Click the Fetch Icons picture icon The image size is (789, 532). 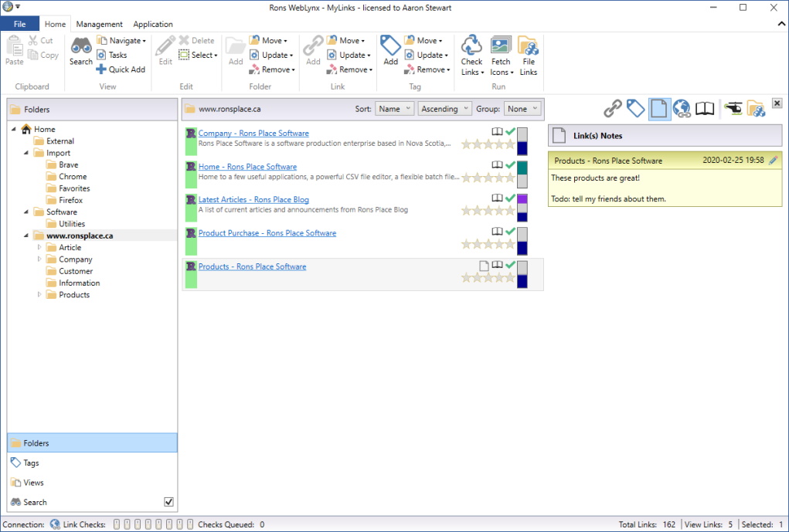[501, 46]
